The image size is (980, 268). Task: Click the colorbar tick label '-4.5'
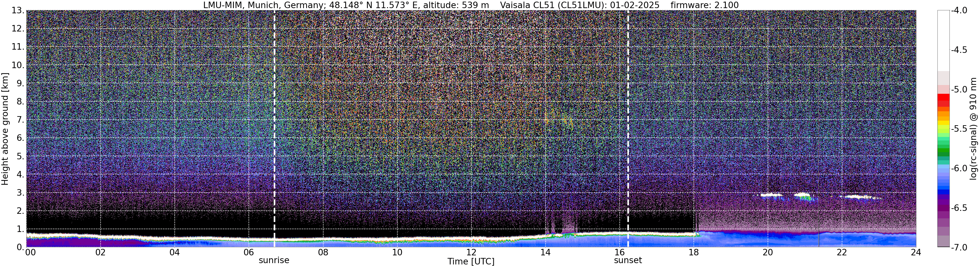(959, 50)
